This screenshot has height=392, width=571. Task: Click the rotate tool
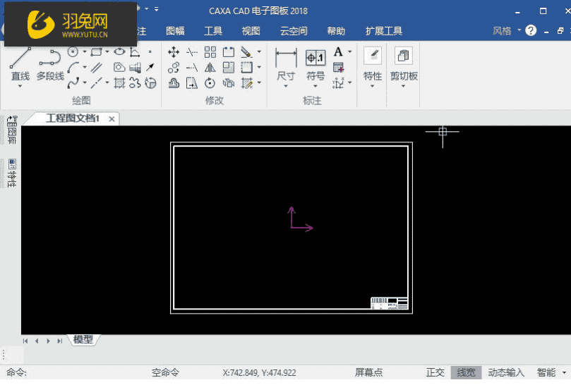click(210, 83)
